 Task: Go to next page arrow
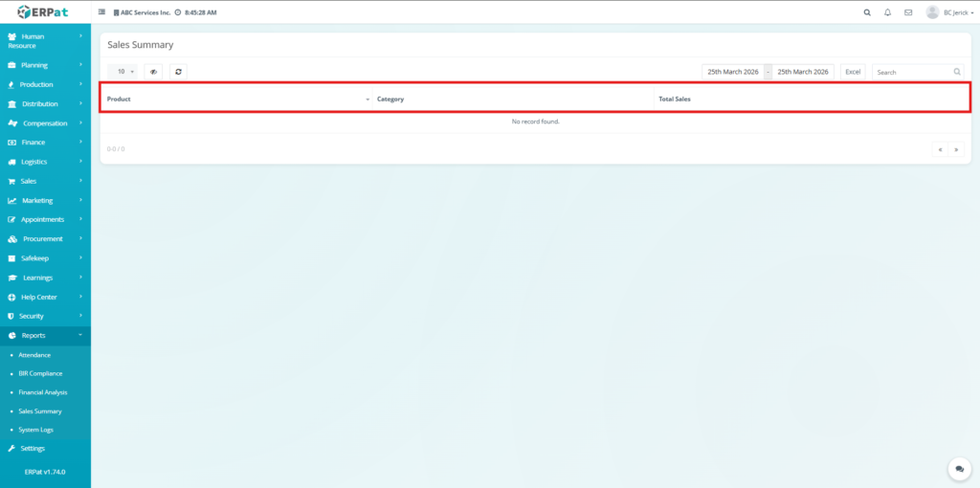(955, 149)
